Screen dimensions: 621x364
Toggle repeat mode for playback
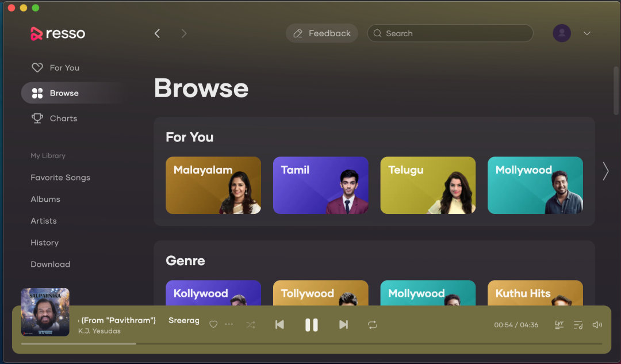[x=373, y=325]
